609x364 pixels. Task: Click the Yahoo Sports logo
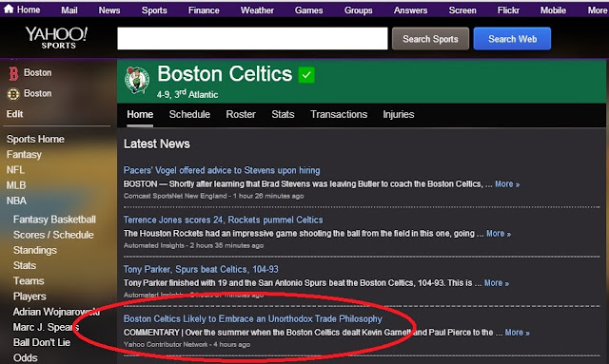pyautogui.click(x=57, y=38)
